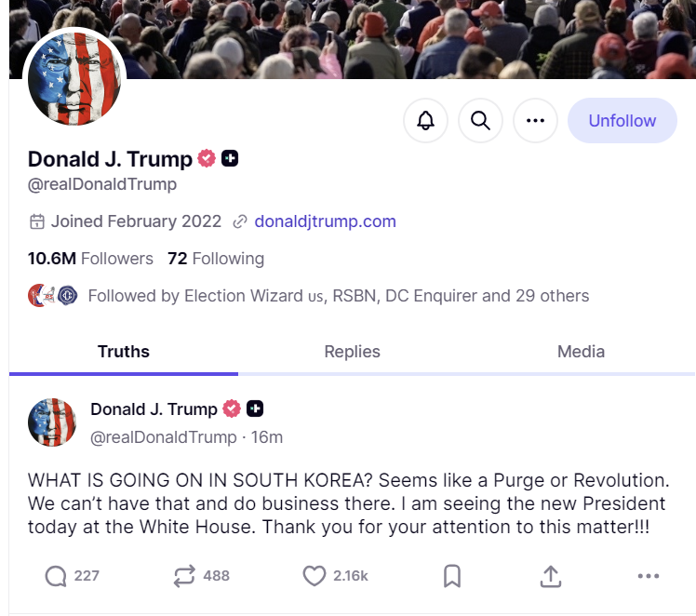Viewport: 696px width, 616px height.
Task: Open profile search magnifier icon
Action: (x=480, y=120)
